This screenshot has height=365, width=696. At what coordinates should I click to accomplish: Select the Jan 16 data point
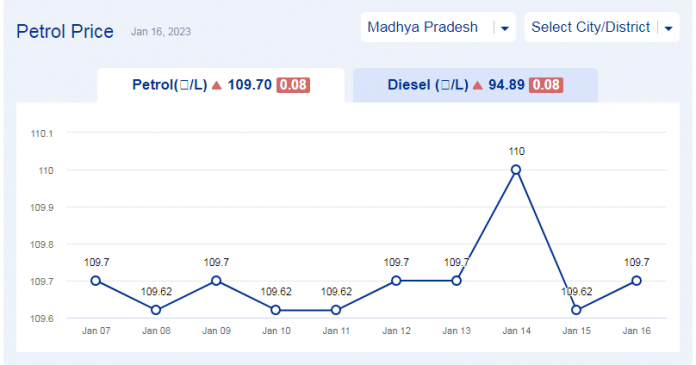coord(636,281)
